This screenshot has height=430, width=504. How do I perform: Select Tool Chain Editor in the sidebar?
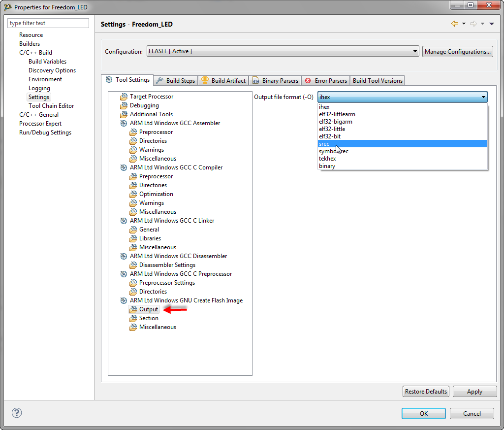click(x=51, y=105)
